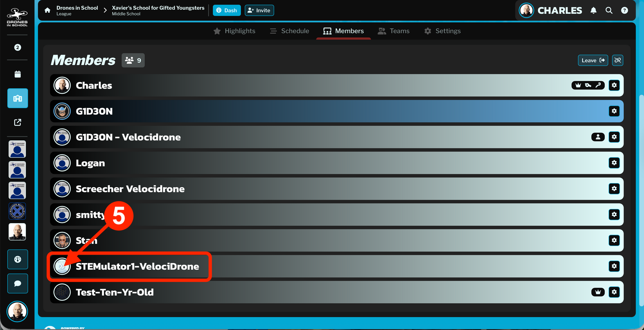Go to home via the house icon
Viewport: 644px width, 330px height.
click(48, 10)
